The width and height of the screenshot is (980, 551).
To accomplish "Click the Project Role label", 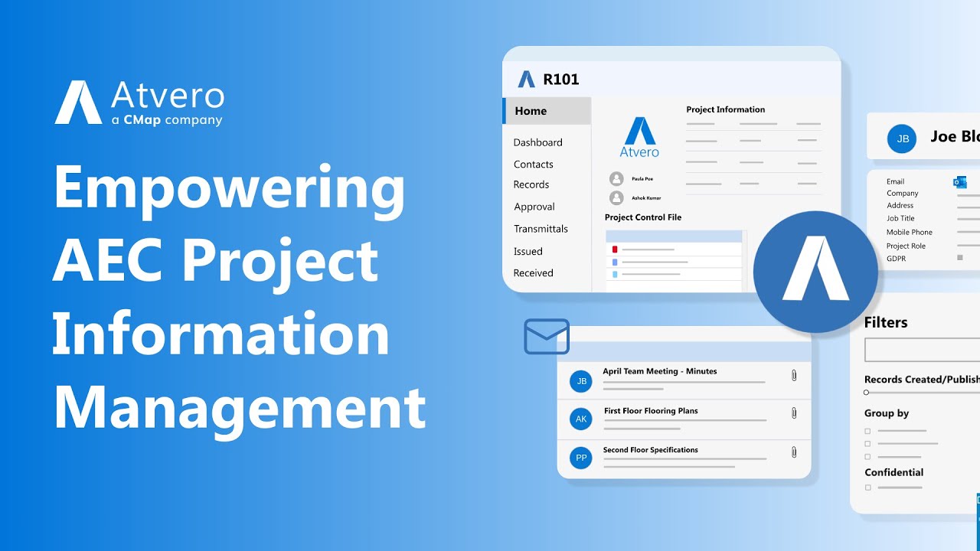I will click(x=906, y=246).
